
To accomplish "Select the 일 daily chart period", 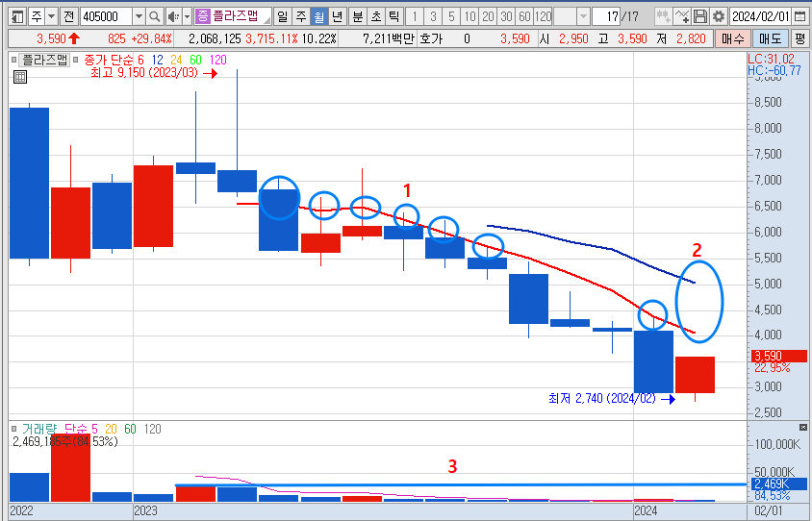I will point(282,16).
